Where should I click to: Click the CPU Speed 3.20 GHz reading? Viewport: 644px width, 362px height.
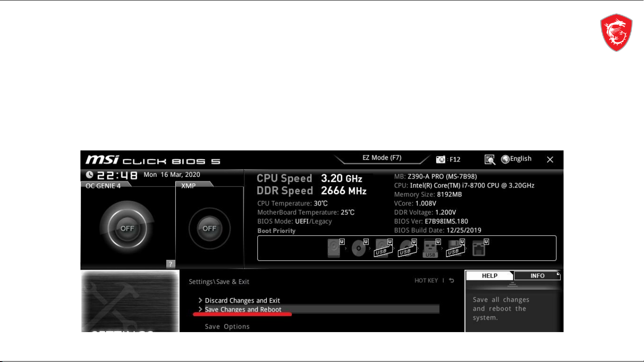coord(310,179)
